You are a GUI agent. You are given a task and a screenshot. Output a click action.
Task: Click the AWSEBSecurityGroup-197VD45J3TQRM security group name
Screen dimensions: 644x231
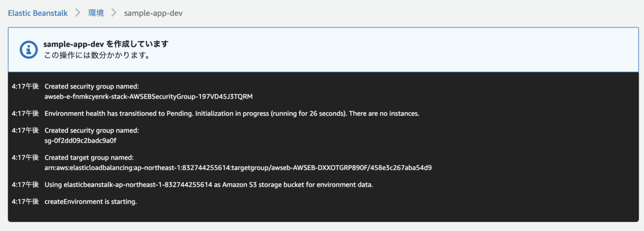tap(149, 97)
